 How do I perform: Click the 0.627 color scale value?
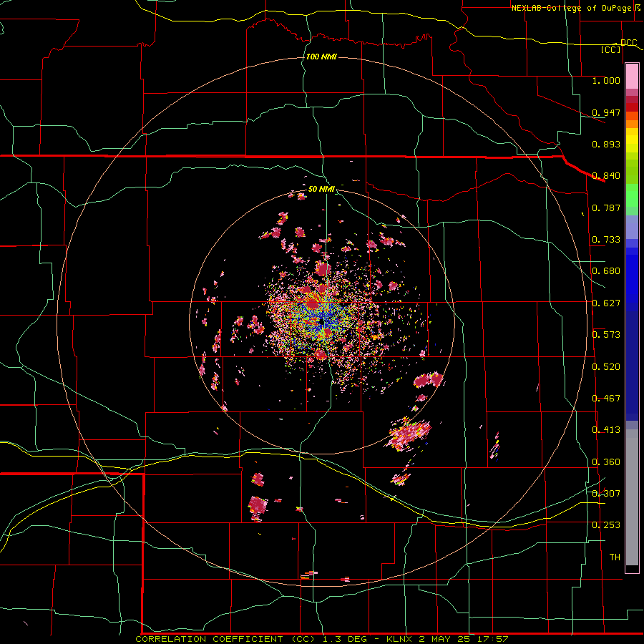coord(606,303)
